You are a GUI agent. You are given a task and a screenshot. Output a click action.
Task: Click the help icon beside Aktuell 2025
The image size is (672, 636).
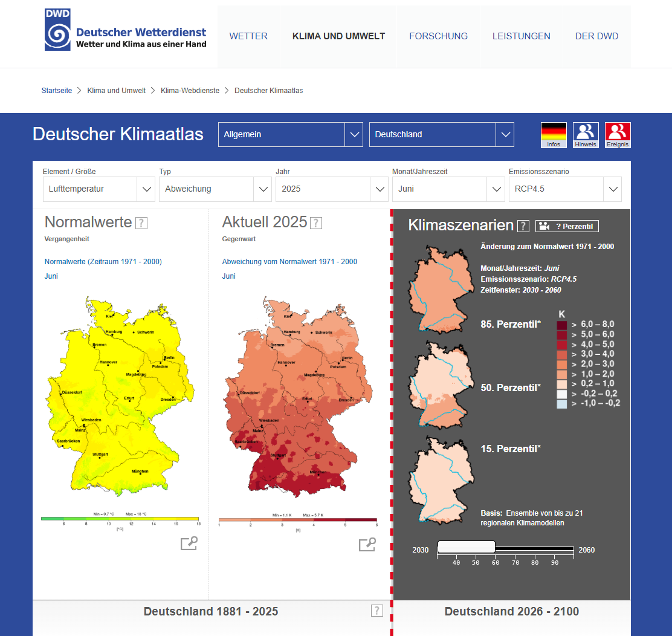click(315, 223)
